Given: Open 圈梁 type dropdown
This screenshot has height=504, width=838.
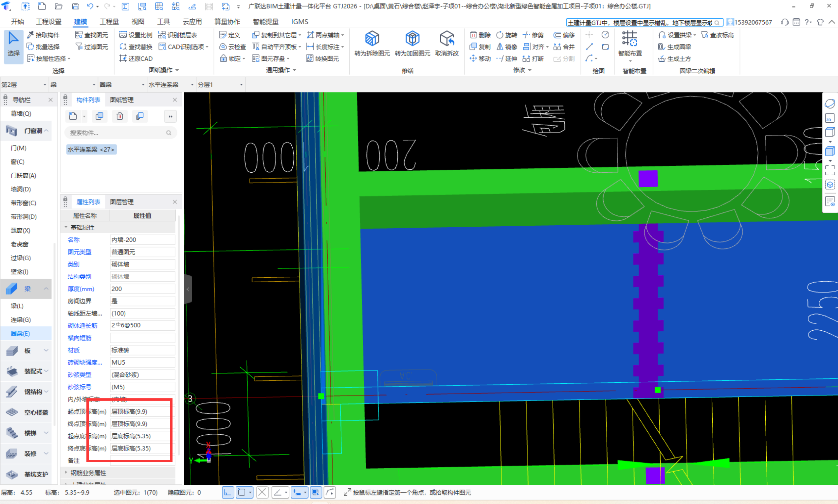Looking at the screenshot, I should coord(122,85).
